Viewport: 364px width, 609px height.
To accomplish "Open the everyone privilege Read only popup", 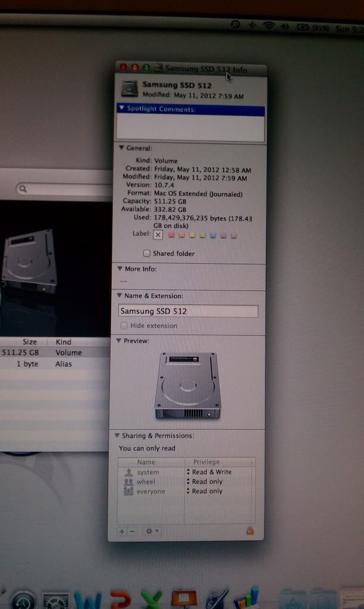I will point(205,491).
